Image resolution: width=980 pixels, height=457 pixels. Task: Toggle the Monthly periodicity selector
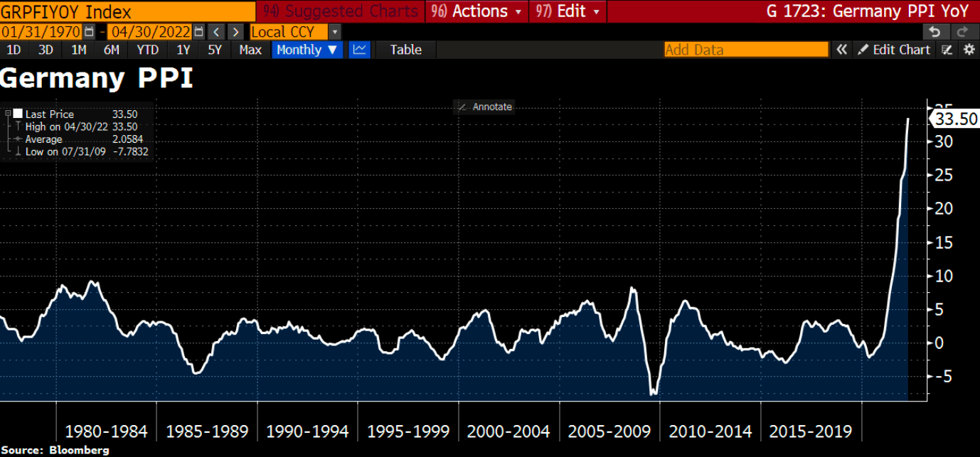pyautogui.click(x=300, y=50)
